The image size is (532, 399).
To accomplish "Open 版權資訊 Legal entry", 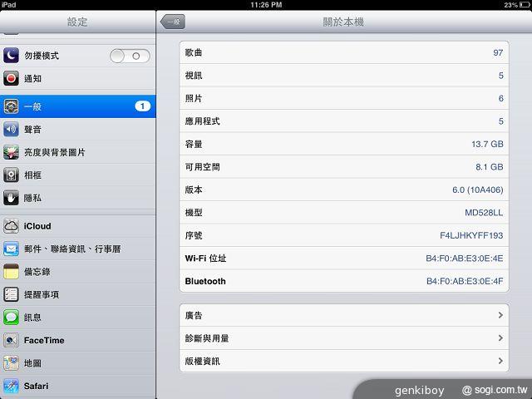I will [x=344, y=361].
